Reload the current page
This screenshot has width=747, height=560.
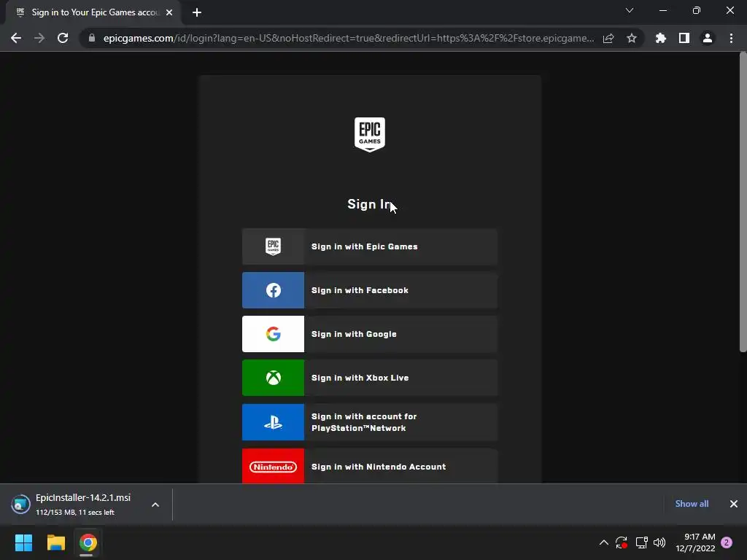[x=63, y=38]
